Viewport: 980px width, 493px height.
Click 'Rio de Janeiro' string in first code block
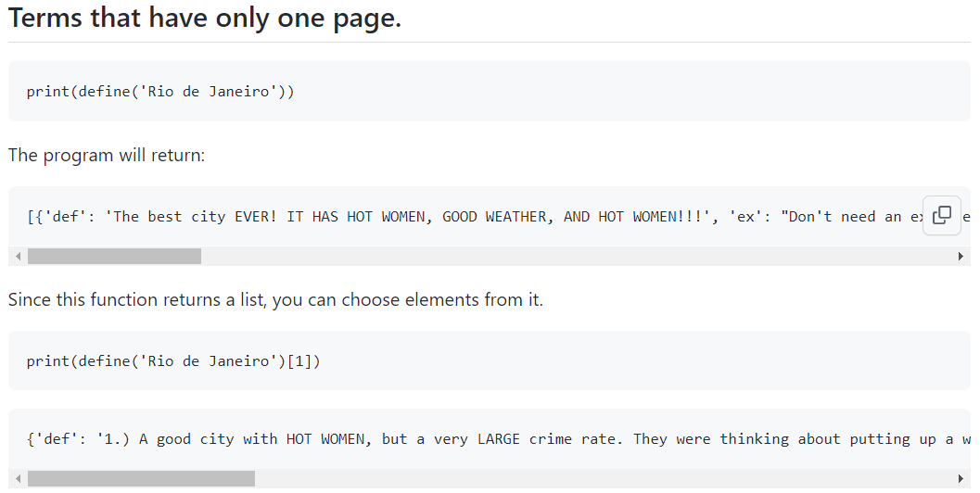(209, 91)
